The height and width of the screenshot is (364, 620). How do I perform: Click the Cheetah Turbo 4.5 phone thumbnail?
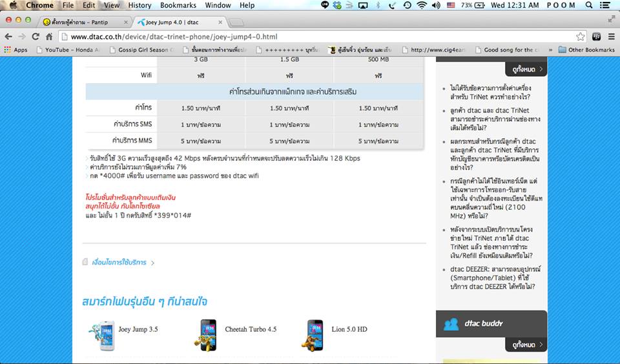(206, 335)
